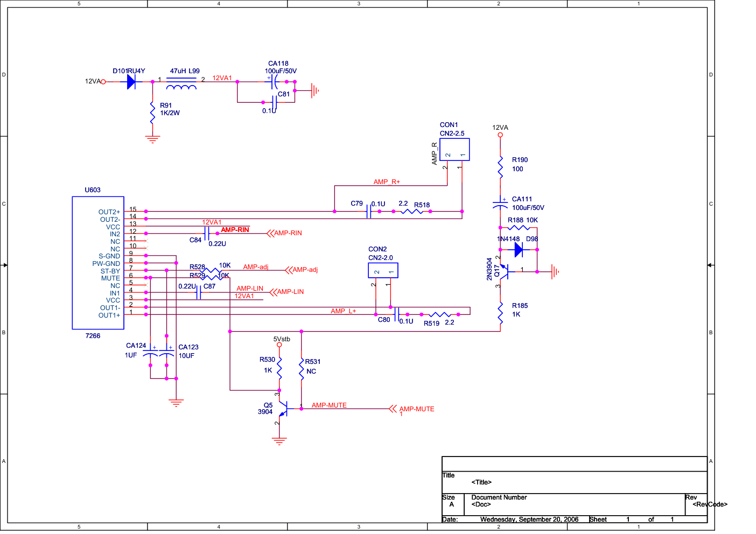The image size is (756, 534).
Task: Click the ST-BY pin label
Action: pos(110,271)
